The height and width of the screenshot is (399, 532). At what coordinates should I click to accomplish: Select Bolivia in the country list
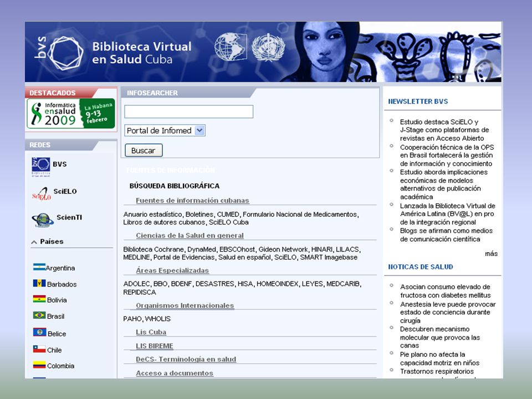point(57,300)
